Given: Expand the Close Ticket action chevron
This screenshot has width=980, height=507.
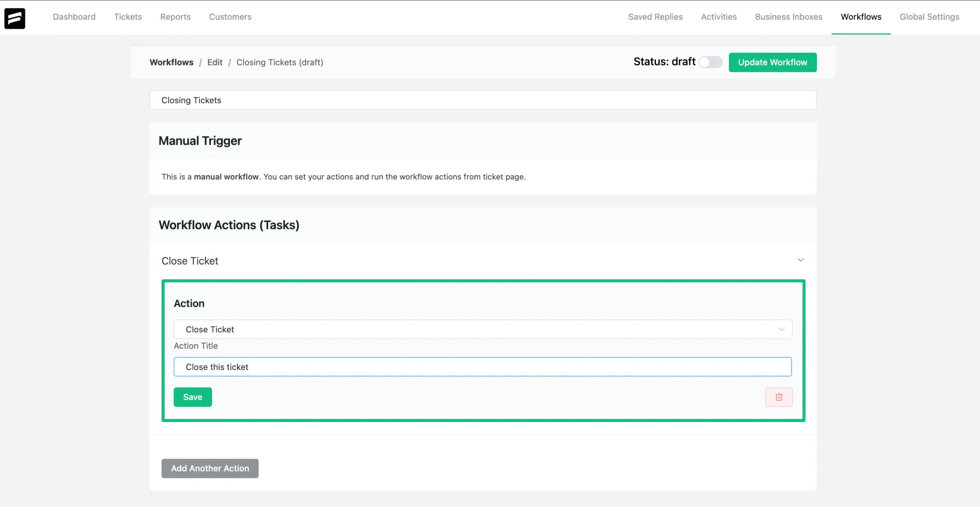Looking at the screenshot, I should [800, 261].
